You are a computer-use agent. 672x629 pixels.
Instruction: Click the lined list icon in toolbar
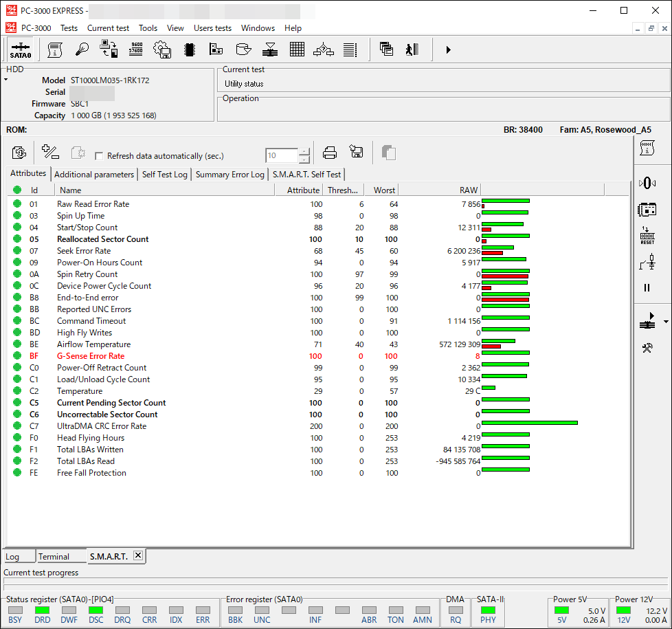(350, 49)
